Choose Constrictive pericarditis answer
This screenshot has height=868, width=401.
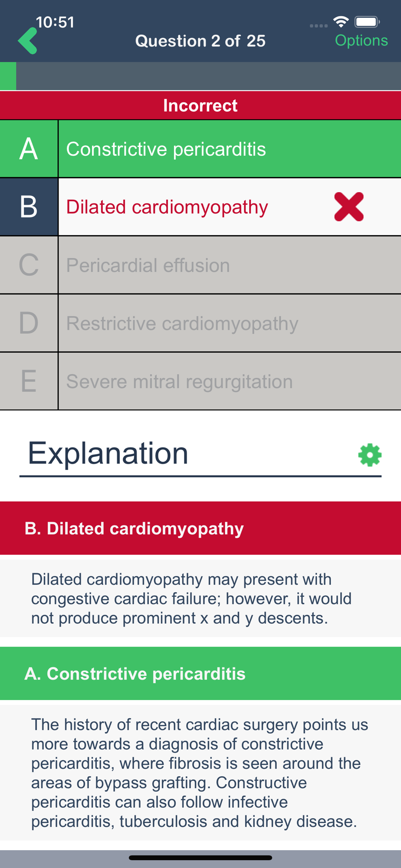[x=166, y=149]
